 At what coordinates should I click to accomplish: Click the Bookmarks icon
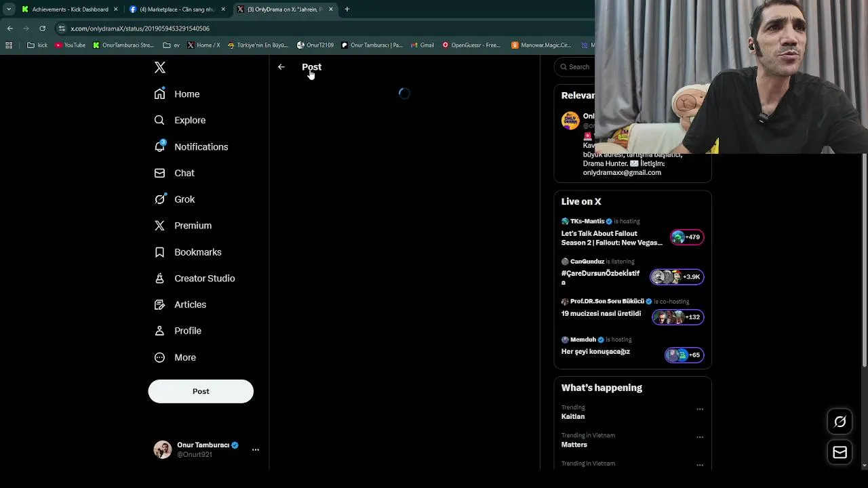160,252
